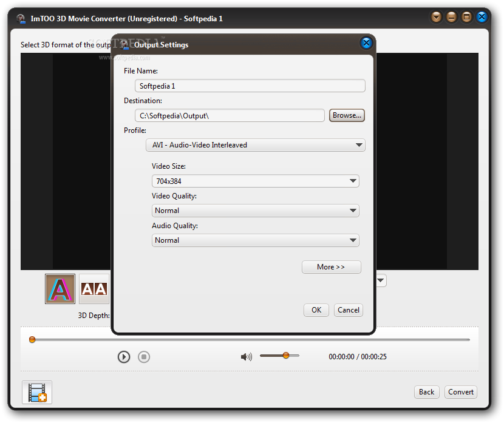Click the add video file icon
Screen dimensions: 504x423
tap(37, 393)
